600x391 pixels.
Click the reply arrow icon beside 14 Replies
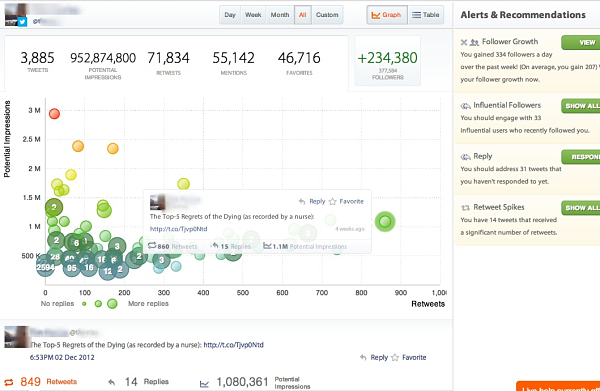click(x=112, y=382)
